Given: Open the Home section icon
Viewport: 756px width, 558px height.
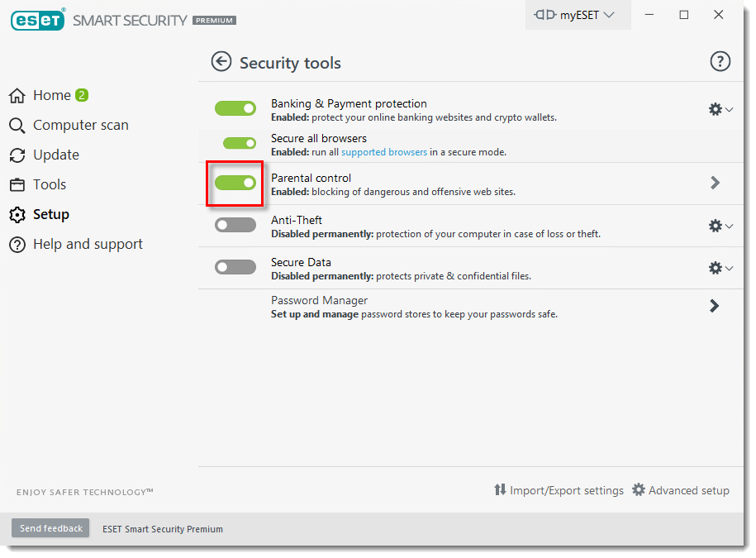Looking at the screenshot, I should tap(17, 95).
